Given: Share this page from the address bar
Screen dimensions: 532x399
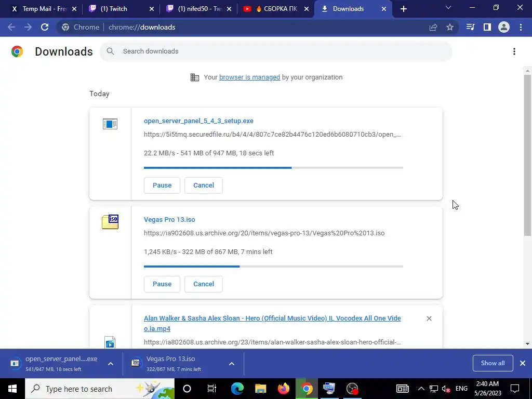Looking at the screenshot, I should pyautogui.click(x=433, y=27).
